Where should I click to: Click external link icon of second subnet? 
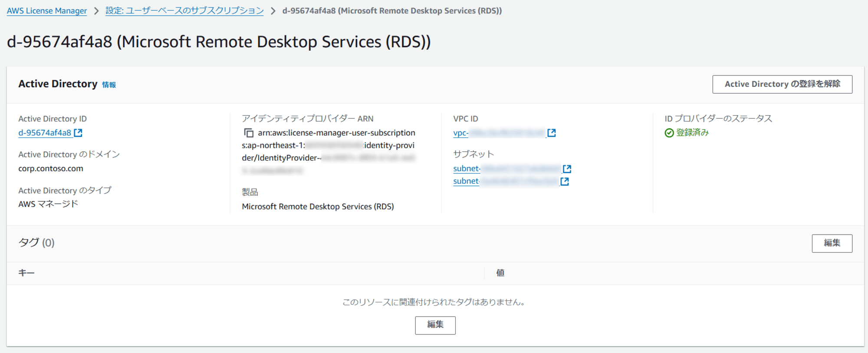point(565,181)
